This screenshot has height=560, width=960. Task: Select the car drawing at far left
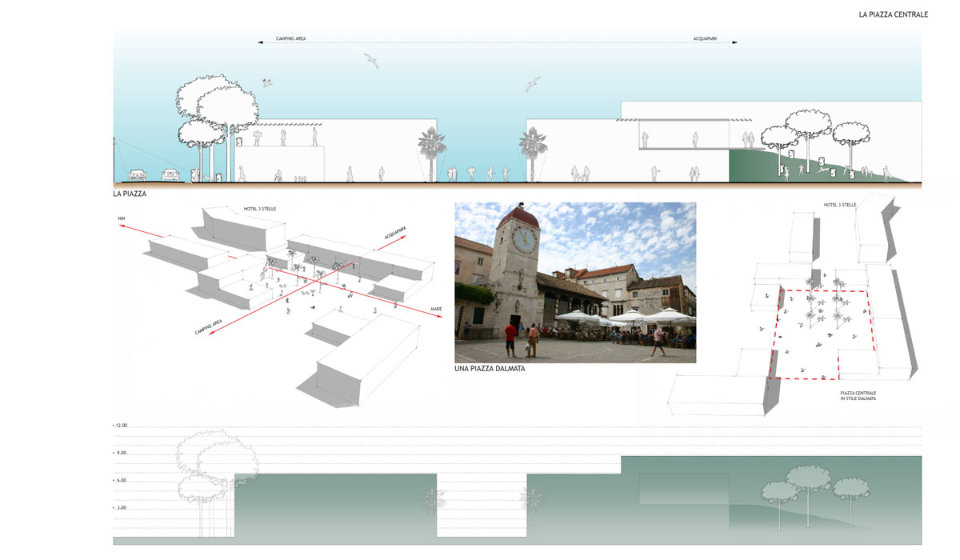(x=138, y=174)
